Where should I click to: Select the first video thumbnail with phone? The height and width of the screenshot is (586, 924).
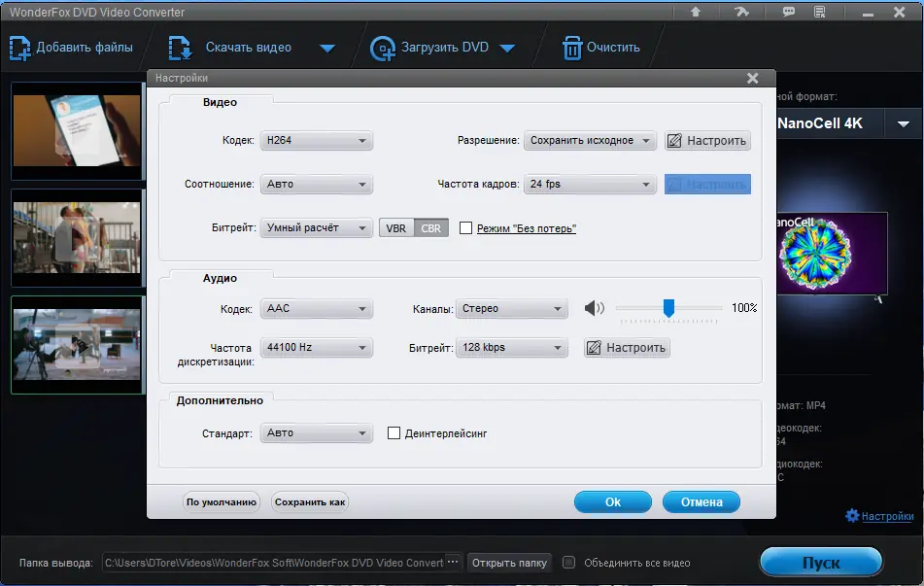pos(77,131)
